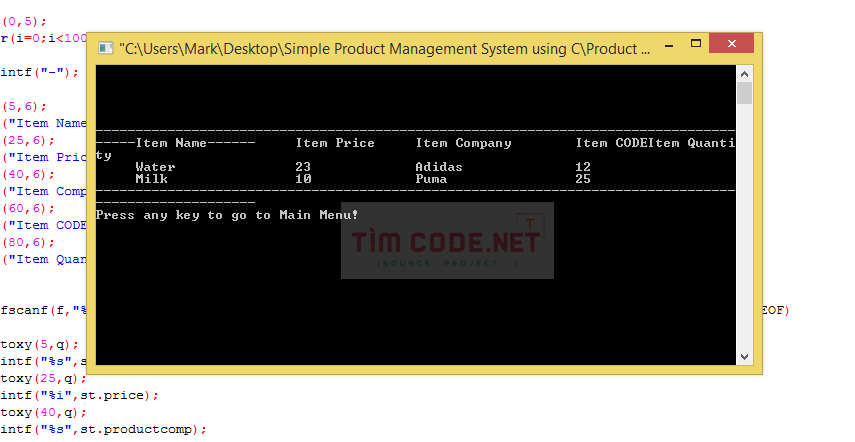
Task: Maximize the console window
Action: pos(696,44)
